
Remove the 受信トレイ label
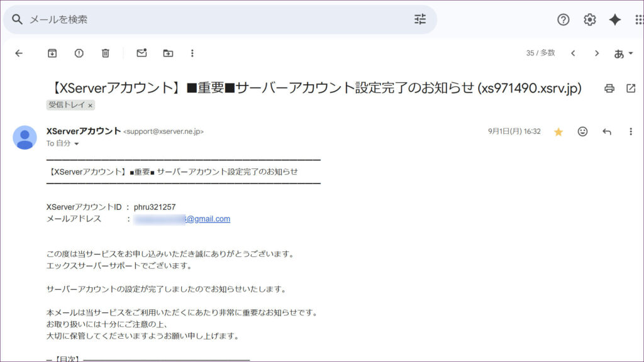(90, 106)
